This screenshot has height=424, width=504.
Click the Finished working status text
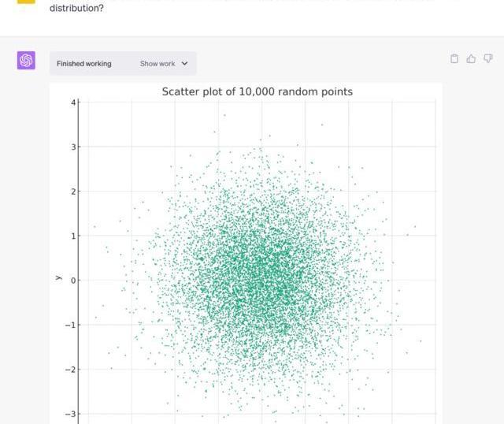point(84,64)
